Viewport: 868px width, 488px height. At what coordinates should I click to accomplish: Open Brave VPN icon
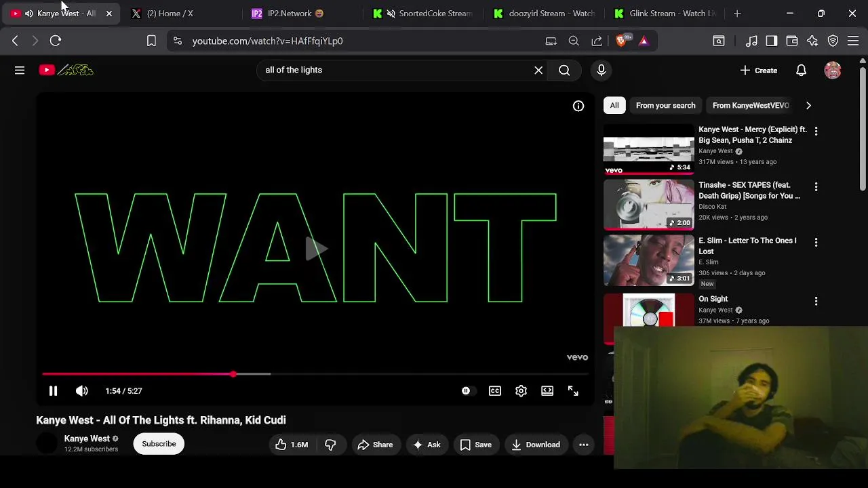pos(833,41)
